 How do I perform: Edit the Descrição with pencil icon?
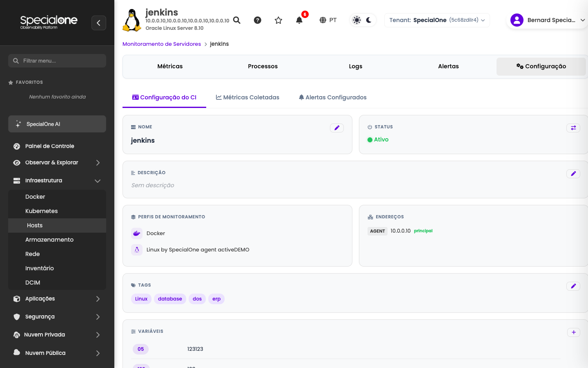(x=573, y=174)
